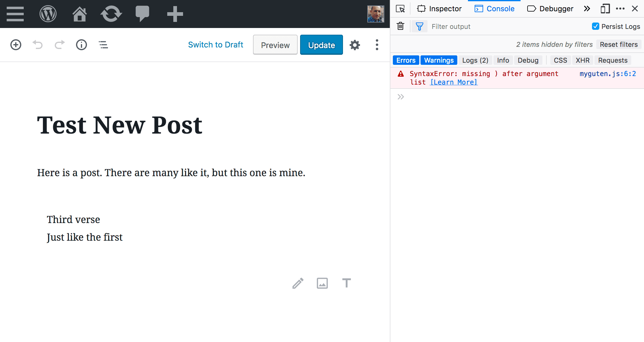Viewport: 644px width, 342px height.
Task: Click the Update button
Action: 321,45
